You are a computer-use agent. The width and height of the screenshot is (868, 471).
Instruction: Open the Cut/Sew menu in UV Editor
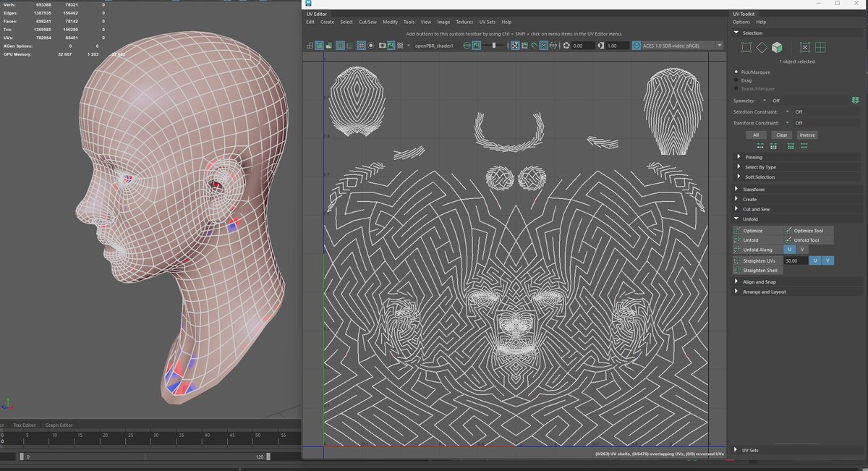(367, 22)
